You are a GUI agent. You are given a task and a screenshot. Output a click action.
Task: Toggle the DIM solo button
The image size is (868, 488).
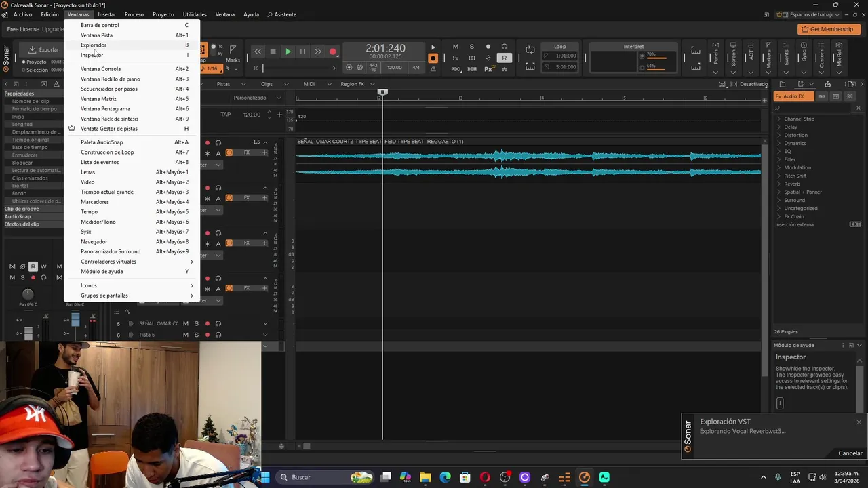pyautogui.click(x=472, y=69)
